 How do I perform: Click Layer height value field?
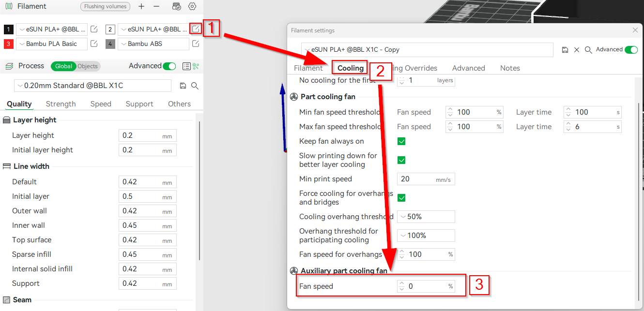[148, 135]
